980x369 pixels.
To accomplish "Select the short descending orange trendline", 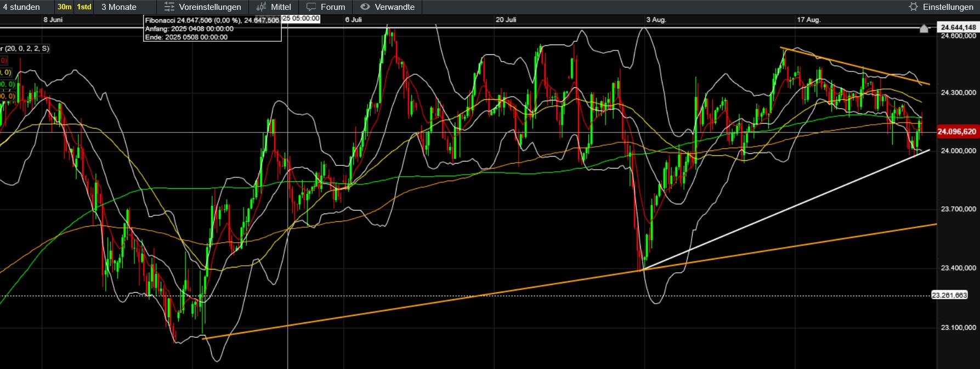I will pyautogui.click(x=856, y=66).
